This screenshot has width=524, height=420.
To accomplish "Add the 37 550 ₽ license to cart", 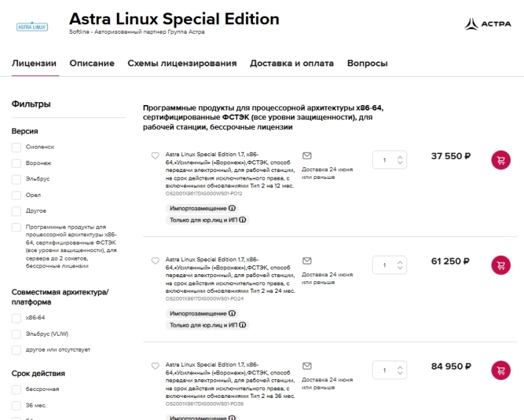I will pos(500,160).
